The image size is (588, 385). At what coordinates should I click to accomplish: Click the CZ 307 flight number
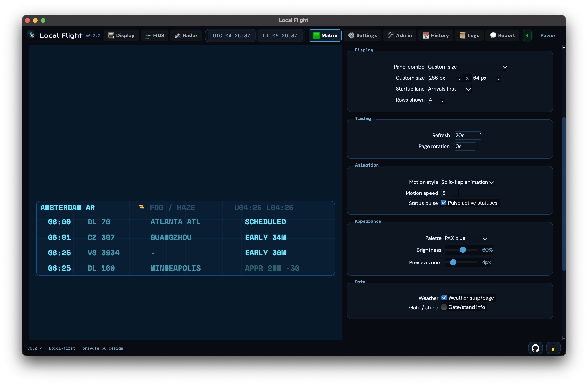click(101, 237)
